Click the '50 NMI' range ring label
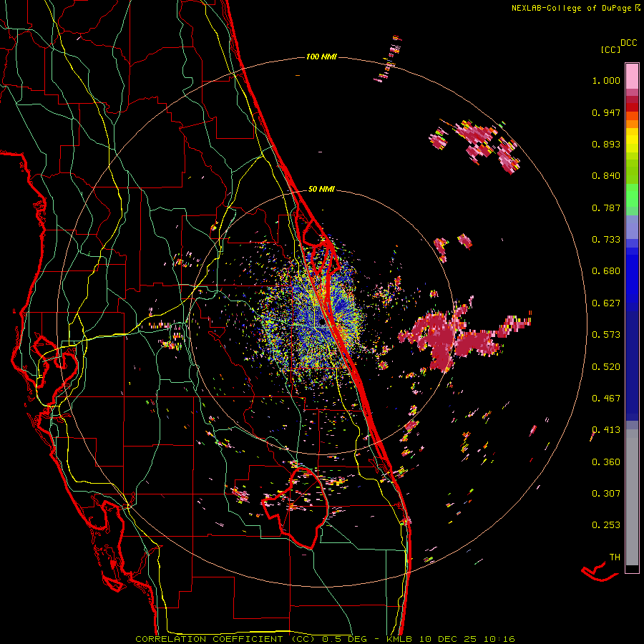The width and height of the screenshot is (644, 644). [321, 189]
